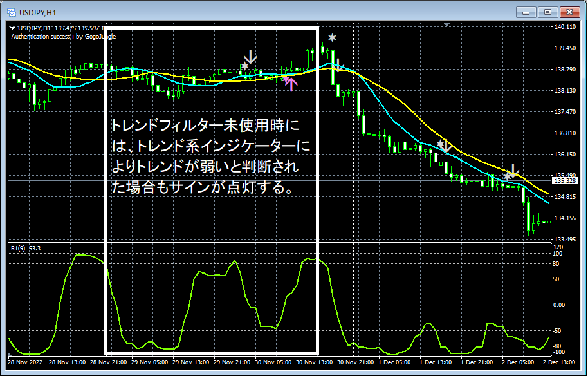588x376 pixels.
Task: Click the 133.495 price scale value
Action: click(565, 239)
